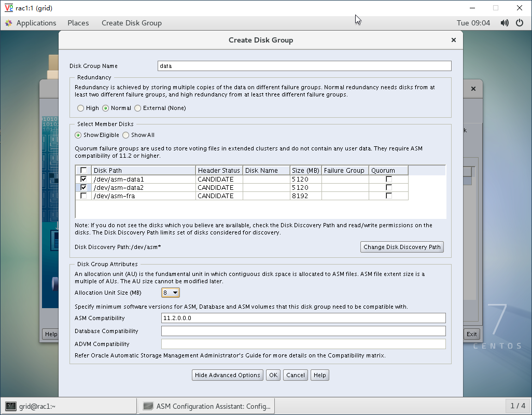The height and width of the screenshot is (415, 532).
Task: Click the dialog's Help button
Action: point(319,375)
